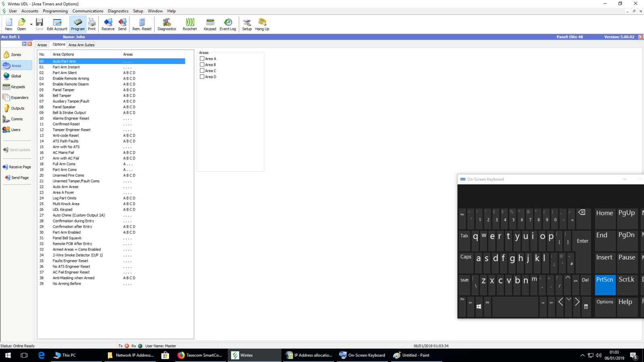The image size is (644, 362).
Task: Close account panel with the red X
Action: pos(640,37)
